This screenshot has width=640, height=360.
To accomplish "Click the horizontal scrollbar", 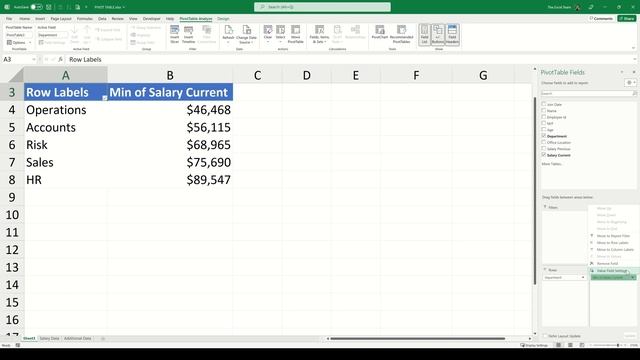I will (418, 338).
